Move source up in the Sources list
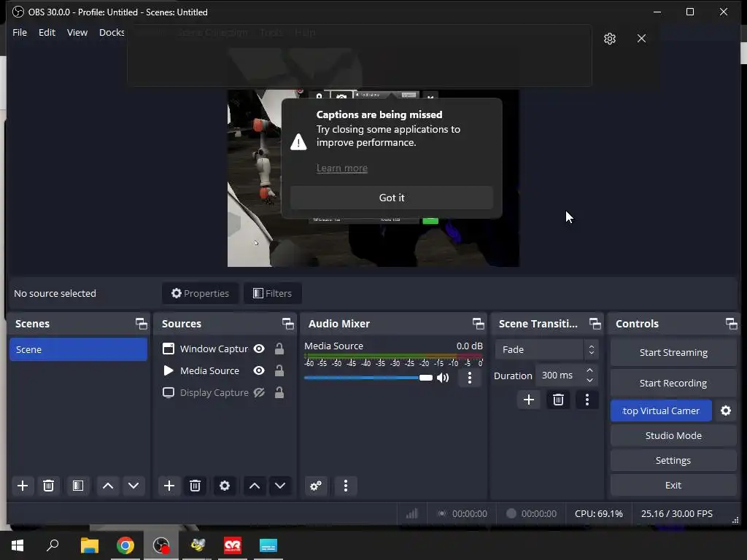 coord(255,486)
